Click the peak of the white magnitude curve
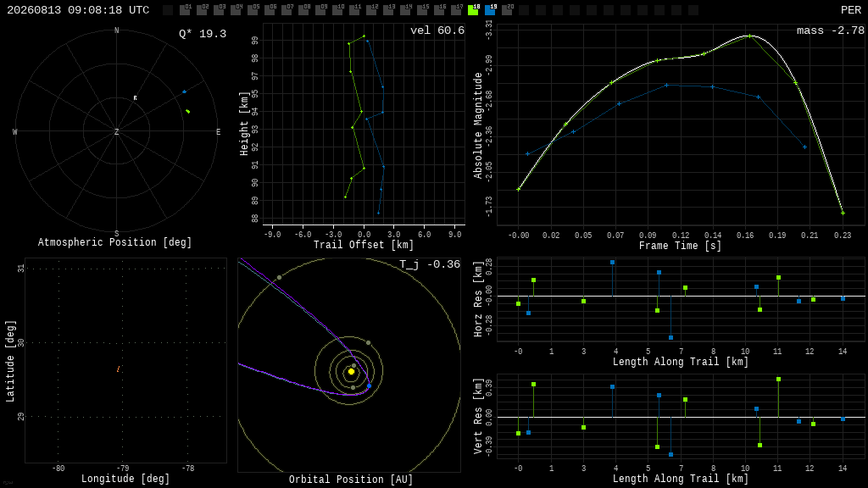868x488 pixels. pyautogui.click(x=749, y=36)
